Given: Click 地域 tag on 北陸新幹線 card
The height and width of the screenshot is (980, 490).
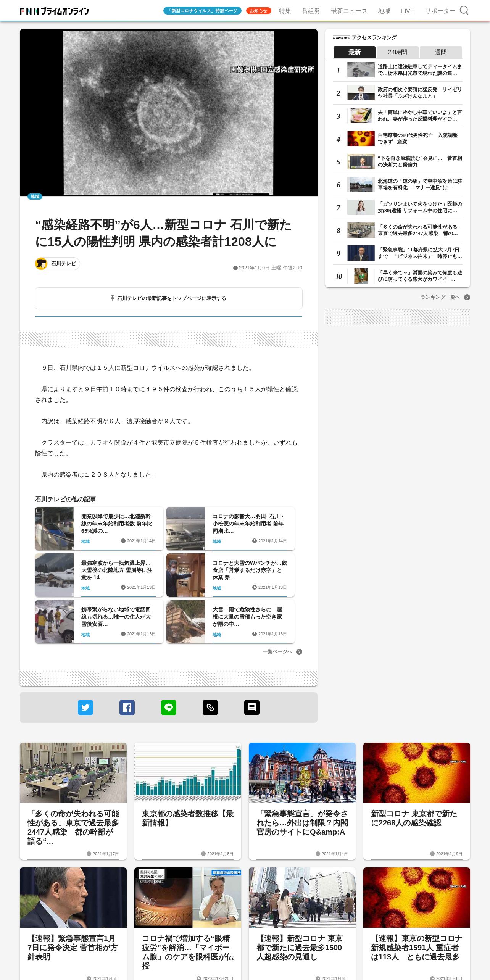Looking at the screenshot, I should (x=85, y=542).
